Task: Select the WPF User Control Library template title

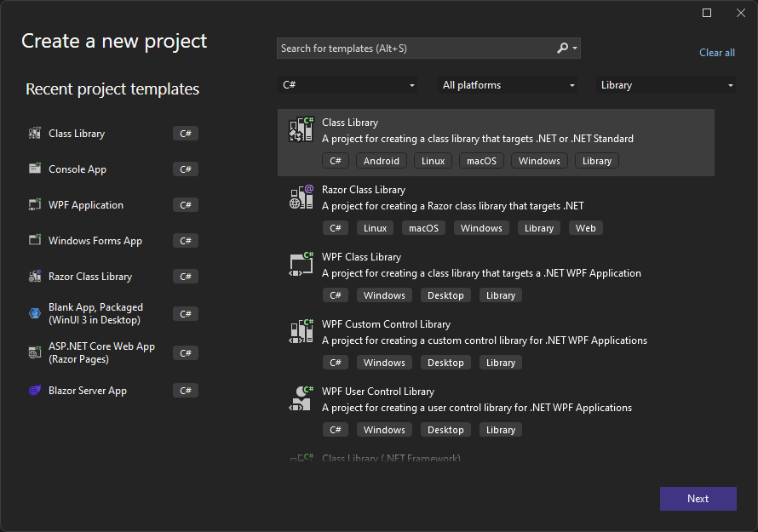Action: coord(378,392)
